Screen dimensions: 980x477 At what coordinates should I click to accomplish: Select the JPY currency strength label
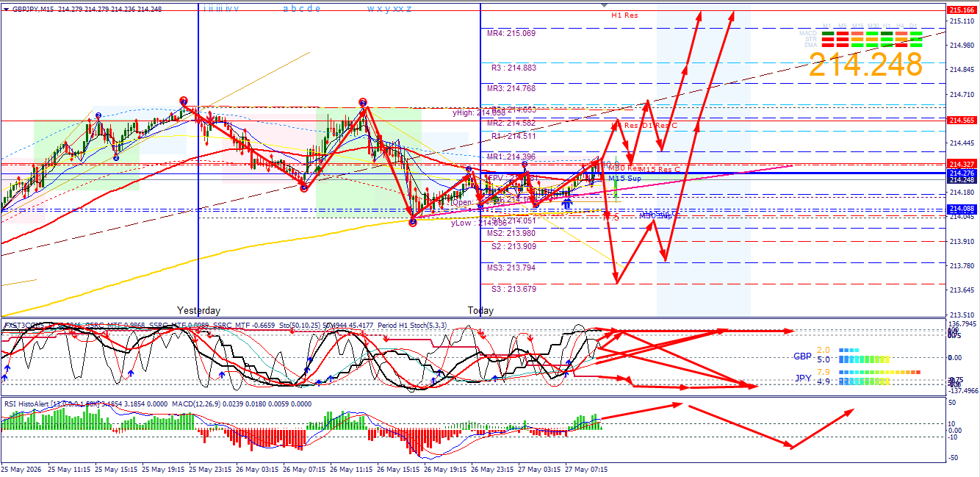(x=802, y=379)
